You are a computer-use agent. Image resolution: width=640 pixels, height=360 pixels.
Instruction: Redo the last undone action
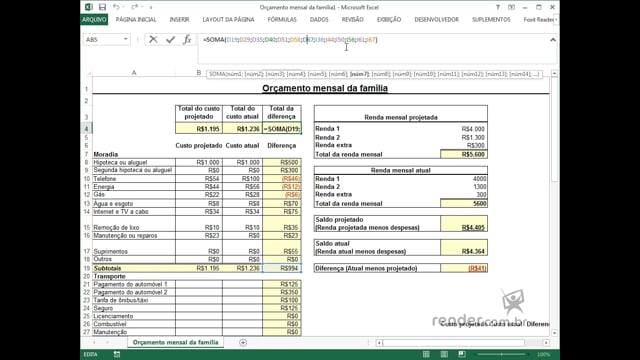(134, 7)
